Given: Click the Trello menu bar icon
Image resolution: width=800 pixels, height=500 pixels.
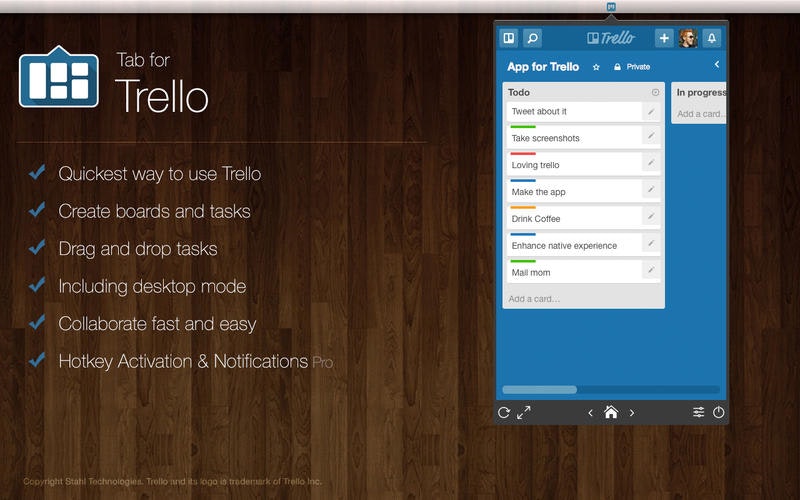Looking at the screenshot, I should (611, 7).
